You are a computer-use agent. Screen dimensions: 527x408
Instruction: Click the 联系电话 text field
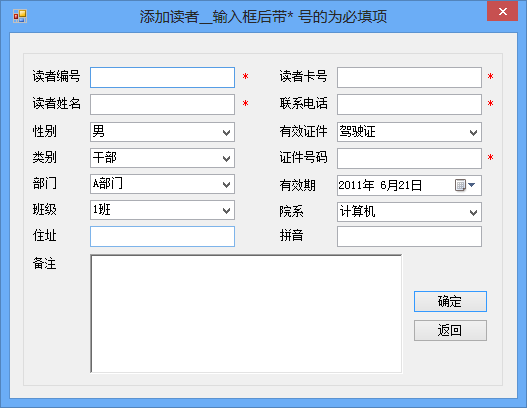point(409,105)
